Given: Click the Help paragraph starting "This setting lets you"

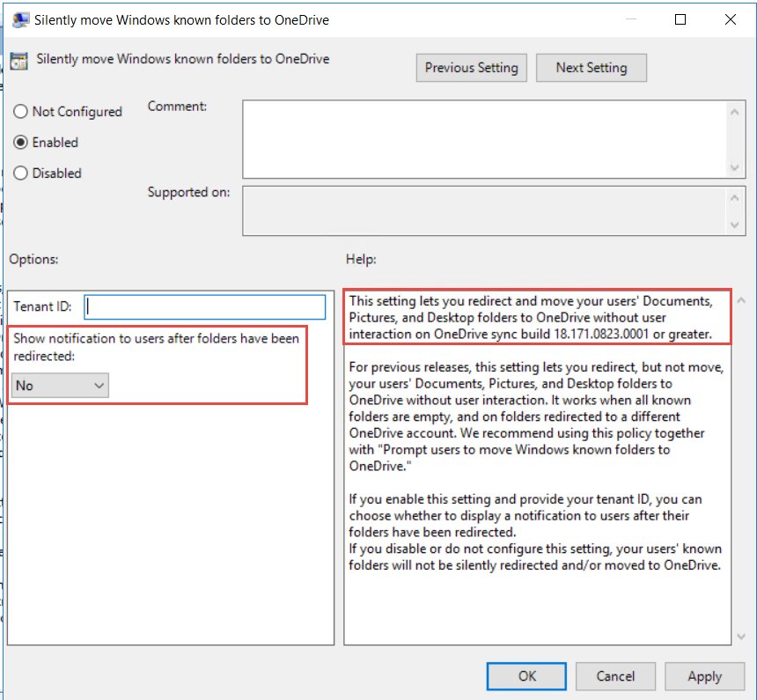Looking at the screenshot, I should tap(531, 317).
